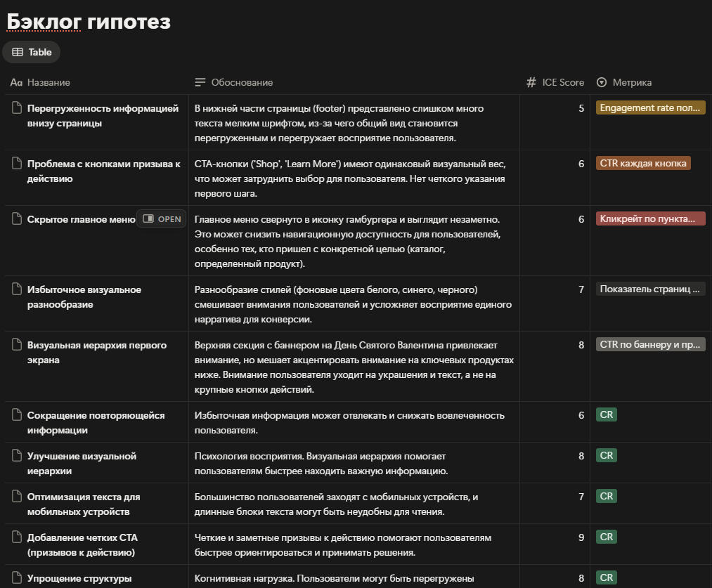The height and width of the screenshot is (588, 712).
Task: Switch to the Table view tab
Action: (x=32, y=52)
